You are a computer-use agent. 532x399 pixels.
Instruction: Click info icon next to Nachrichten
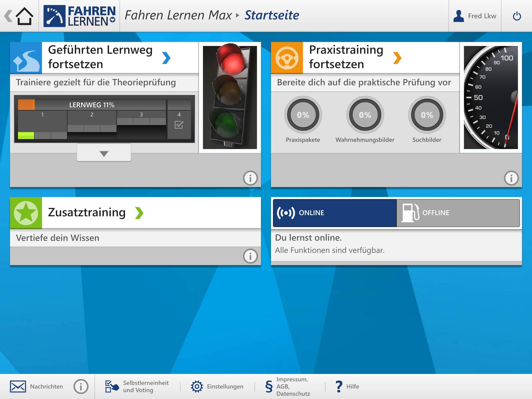point(81,387)
